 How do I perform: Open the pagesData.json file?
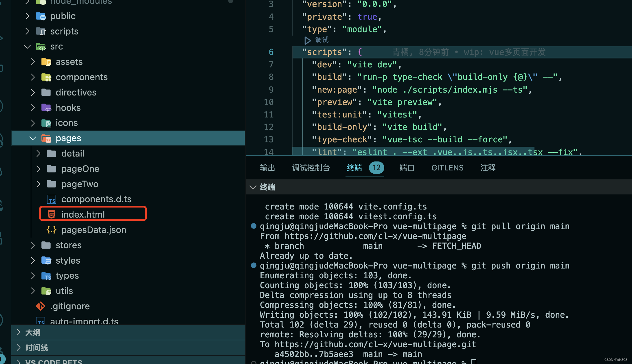(94, 230)
